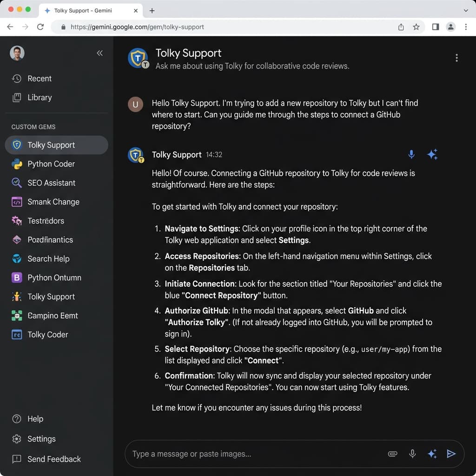Image resolution: width=476 pixels, height=476 pixels.
Task: Click the Python Coder snake icon
Action: pos(17,164)
